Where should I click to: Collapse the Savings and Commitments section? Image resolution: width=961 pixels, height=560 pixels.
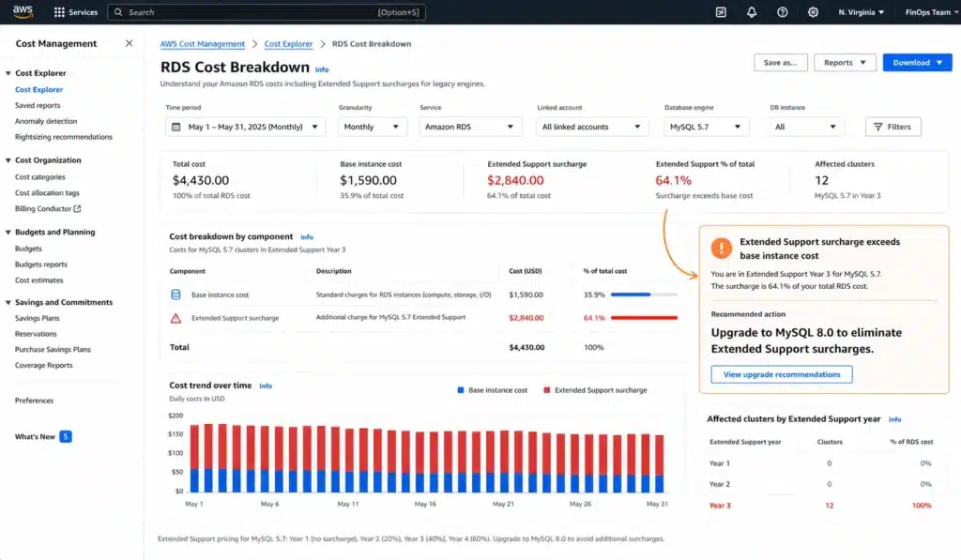[8, 303]
